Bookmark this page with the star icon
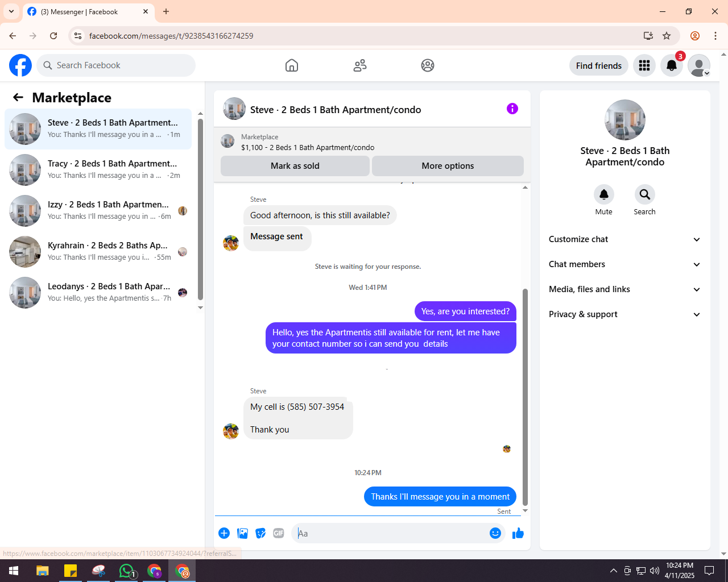This screenshot has width=728, height=582. click(x=667, y=36)
